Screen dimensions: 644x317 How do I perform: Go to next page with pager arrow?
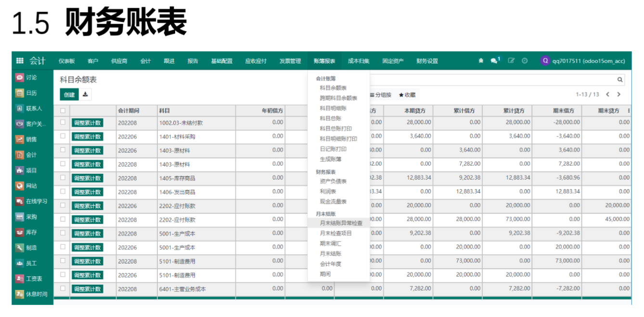coord(619,94)
